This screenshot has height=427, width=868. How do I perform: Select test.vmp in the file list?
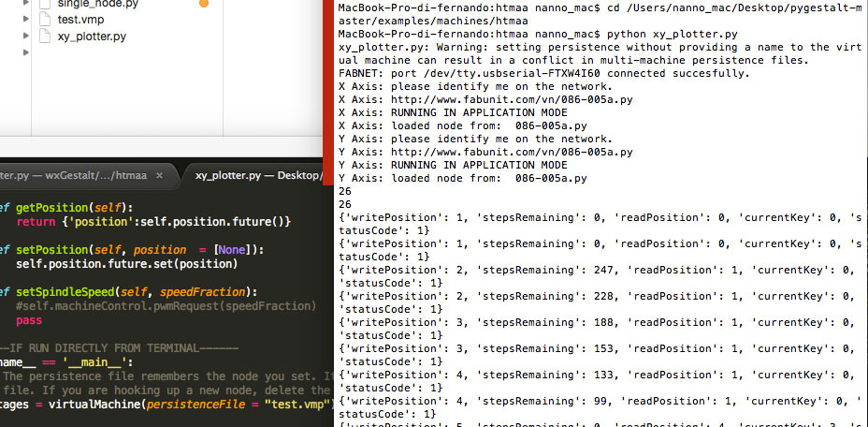80,20
